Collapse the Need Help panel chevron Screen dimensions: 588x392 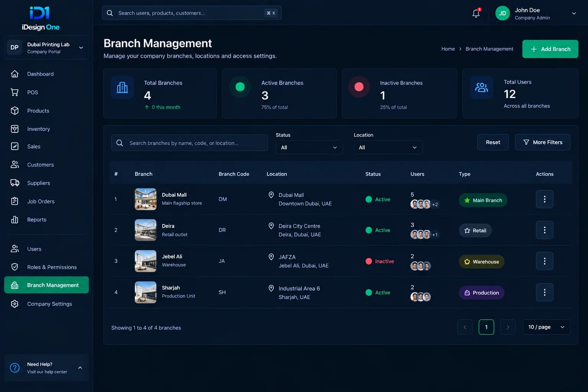(x=80, y=368)
